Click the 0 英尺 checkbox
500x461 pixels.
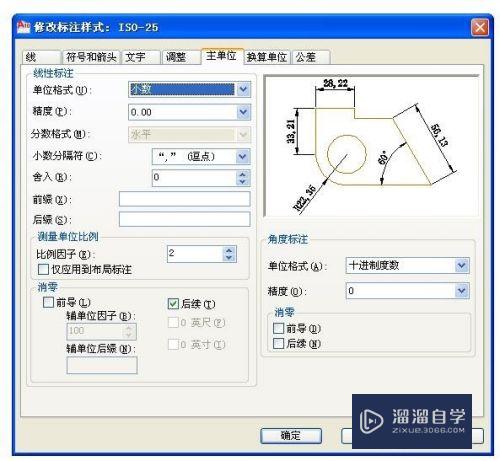pyautogui.click(x=173, y=322)
